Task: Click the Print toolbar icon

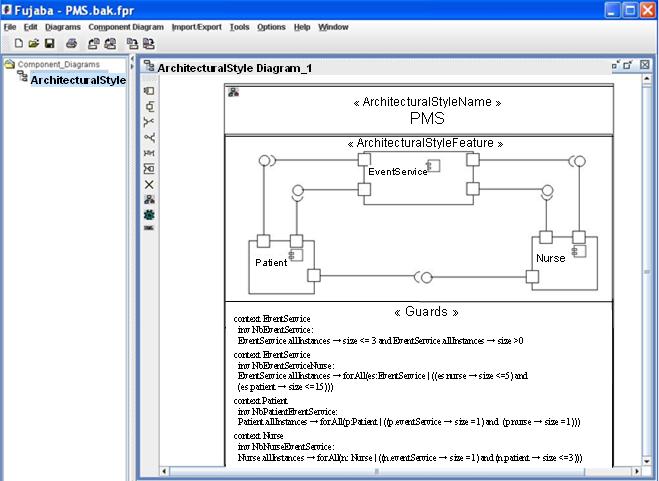Action: 71,44
